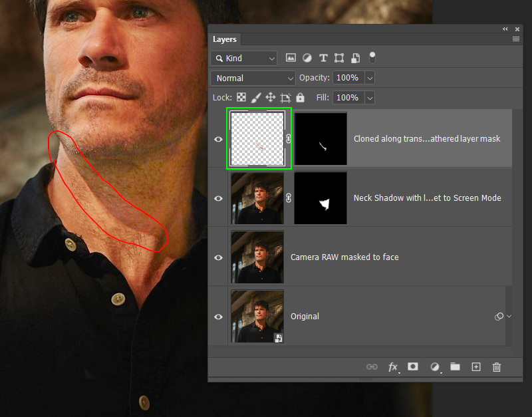This screenshot has height=417, width=532.
Task: Toggle layer filtering on/off switch
Action: [x=372, y=58]
